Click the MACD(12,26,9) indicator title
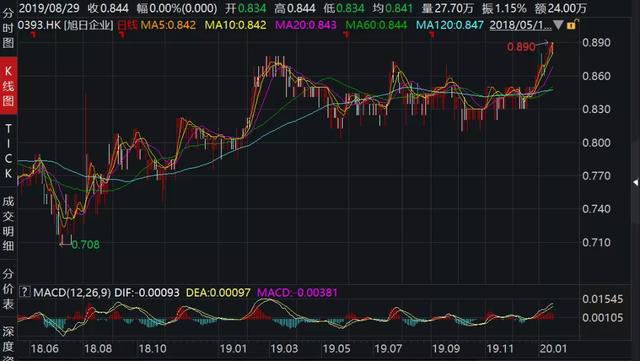The height and width of the screenshot is (361, 640). (72, 292)
